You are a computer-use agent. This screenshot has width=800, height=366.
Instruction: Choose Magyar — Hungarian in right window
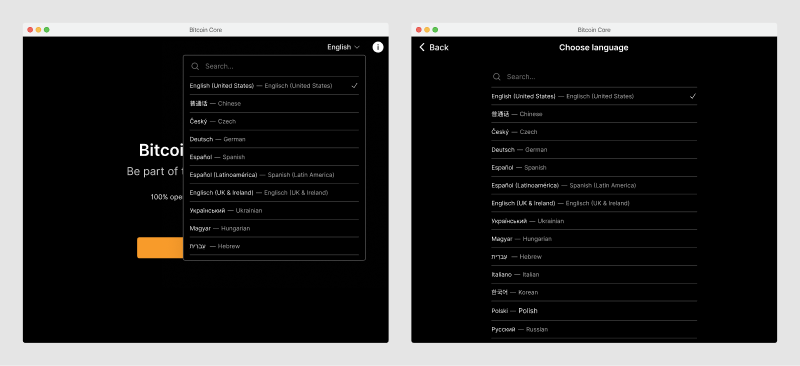coord(594,239)
